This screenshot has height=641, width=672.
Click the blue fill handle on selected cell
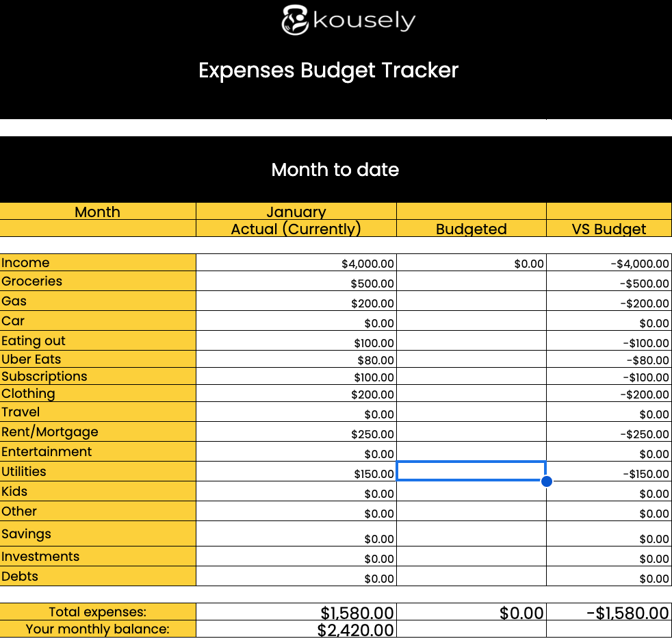click(x=546, y=481)
